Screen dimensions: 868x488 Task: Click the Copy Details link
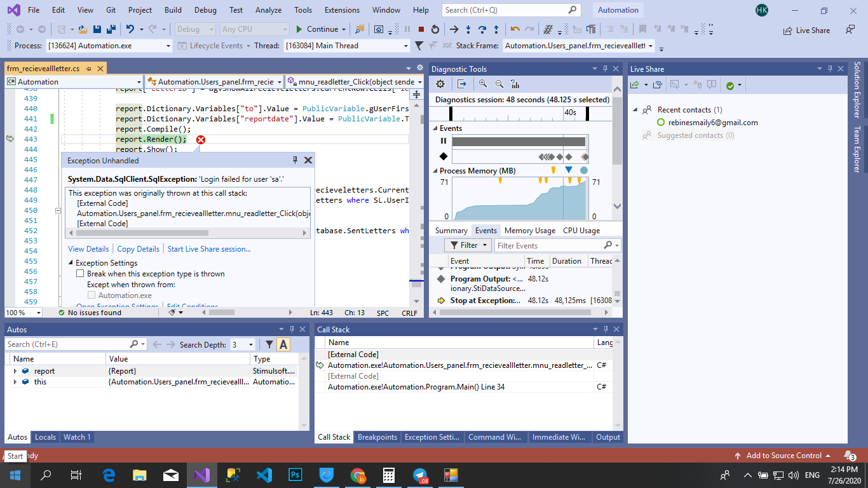(138, 249)
